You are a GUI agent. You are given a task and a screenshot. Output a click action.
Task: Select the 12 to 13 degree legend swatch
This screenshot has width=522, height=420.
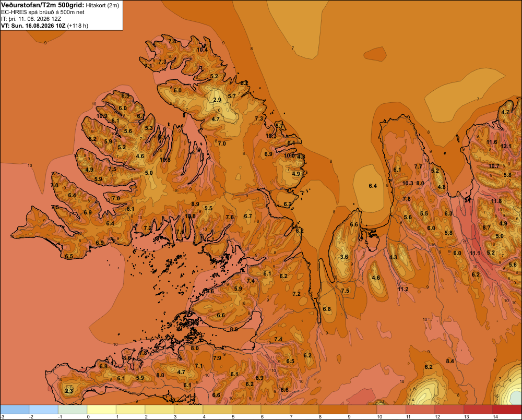[449, 410]
